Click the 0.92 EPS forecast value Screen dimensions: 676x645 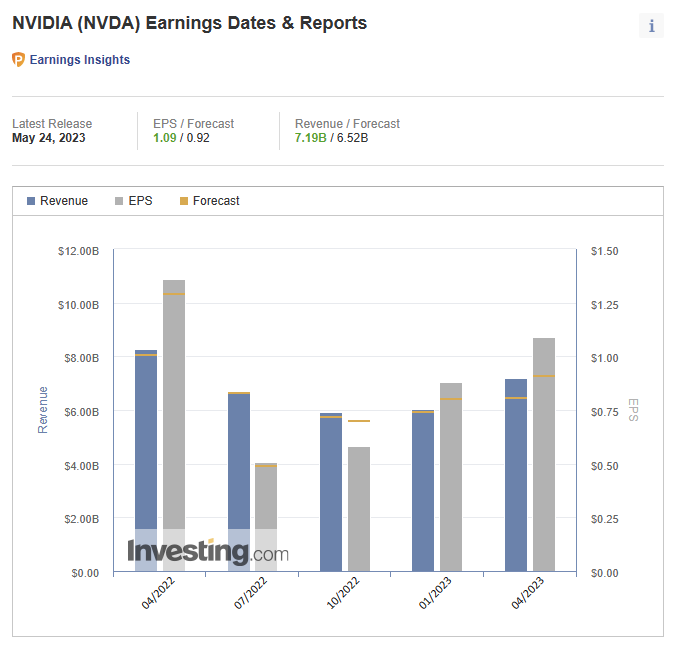click(x=198, y=138)
